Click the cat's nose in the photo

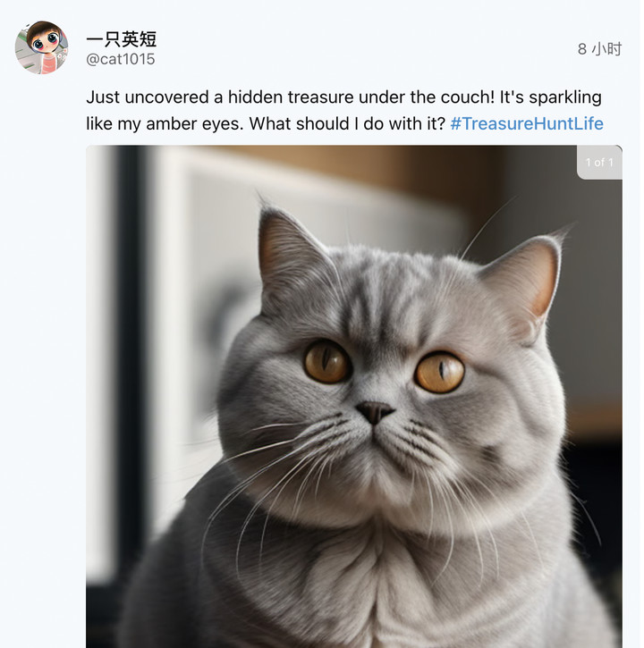tap(374, 412)
